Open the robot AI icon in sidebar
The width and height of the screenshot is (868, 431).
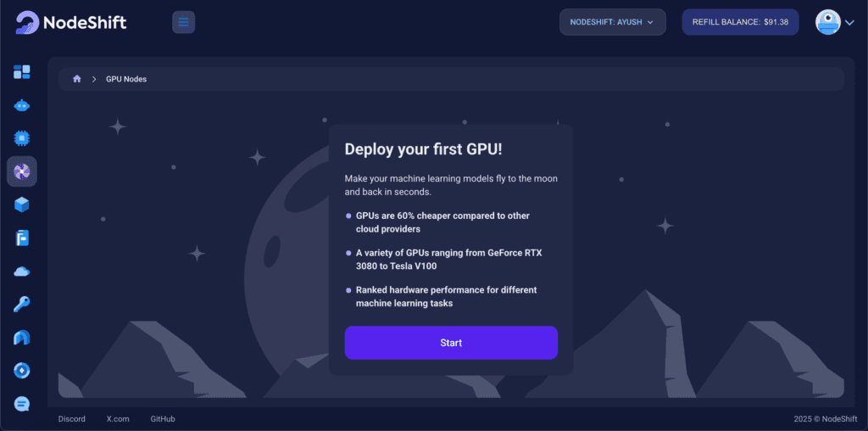(21, 105)
